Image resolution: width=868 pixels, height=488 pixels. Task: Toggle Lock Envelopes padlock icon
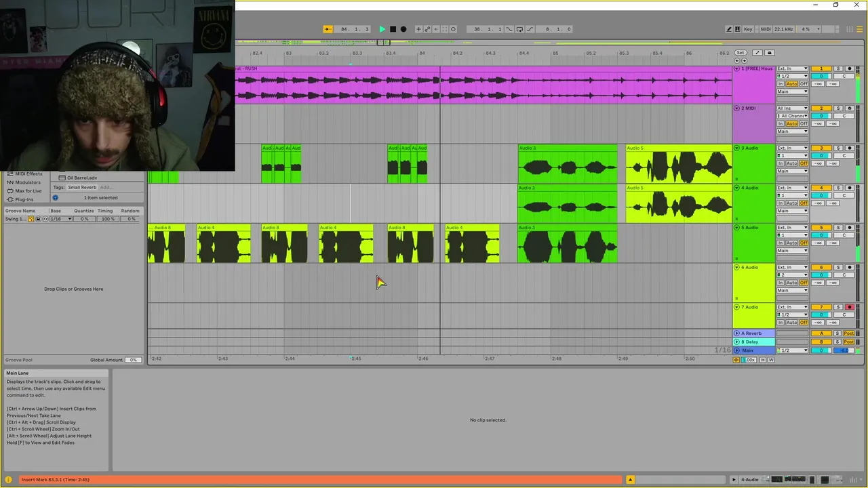(769, 53)
